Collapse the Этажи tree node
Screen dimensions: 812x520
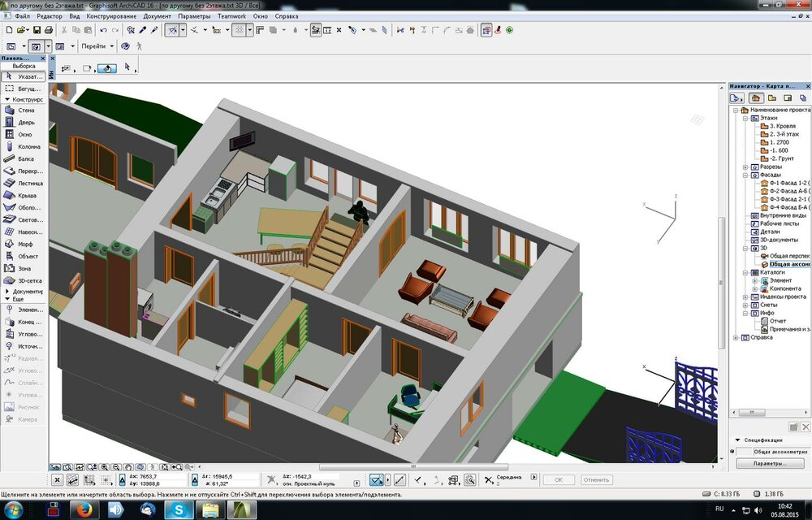pyautogui.click(x=744, y=118)
